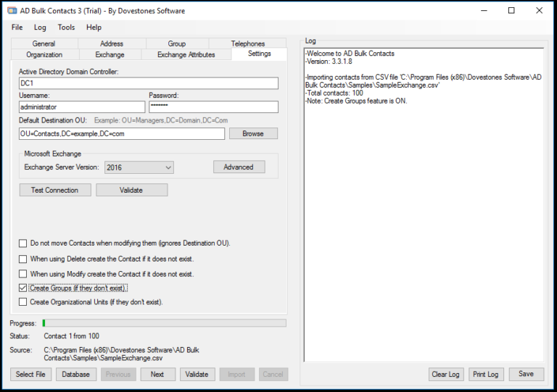
Task: Open the Tools menu
Action: click(67, 28)
